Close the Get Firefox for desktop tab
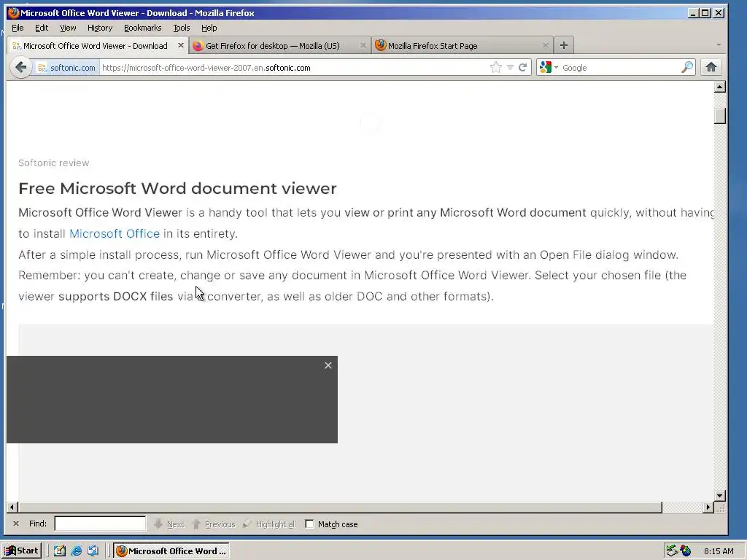Screen dimensions: 747x560 point(363,45)
